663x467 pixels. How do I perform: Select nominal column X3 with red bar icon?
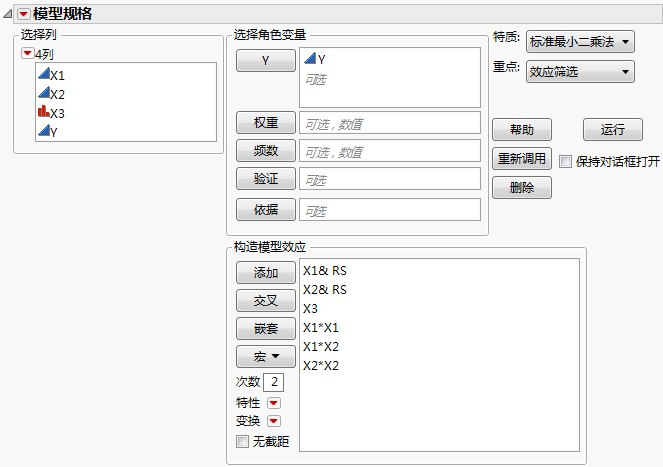(x=51, y=113)
